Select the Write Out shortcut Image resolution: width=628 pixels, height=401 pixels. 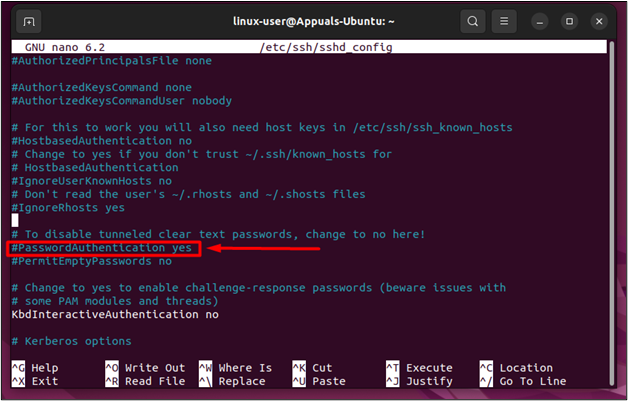pos(154,368)
